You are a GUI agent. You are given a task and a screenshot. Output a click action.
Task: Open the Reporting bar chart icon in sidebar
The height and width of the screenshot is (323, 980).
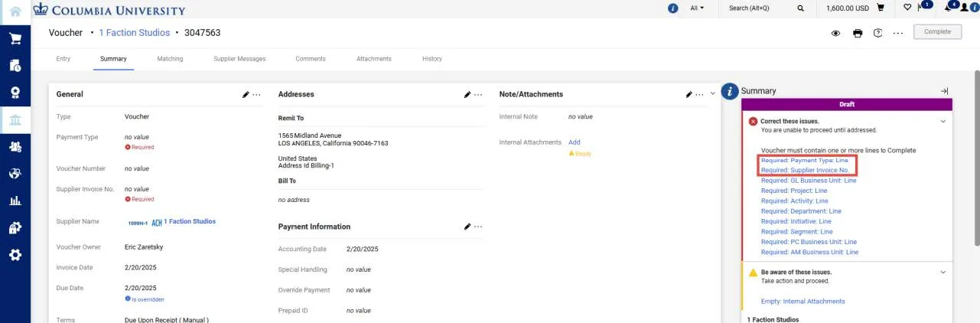click(x=15, y=201)
